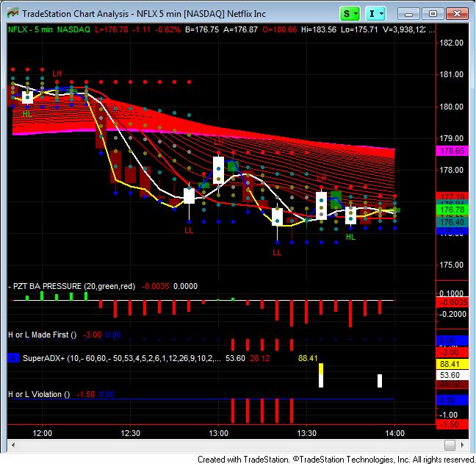Close the chart analysis window
This screenshot has width=476, height=464.
(x=457, y=14)
